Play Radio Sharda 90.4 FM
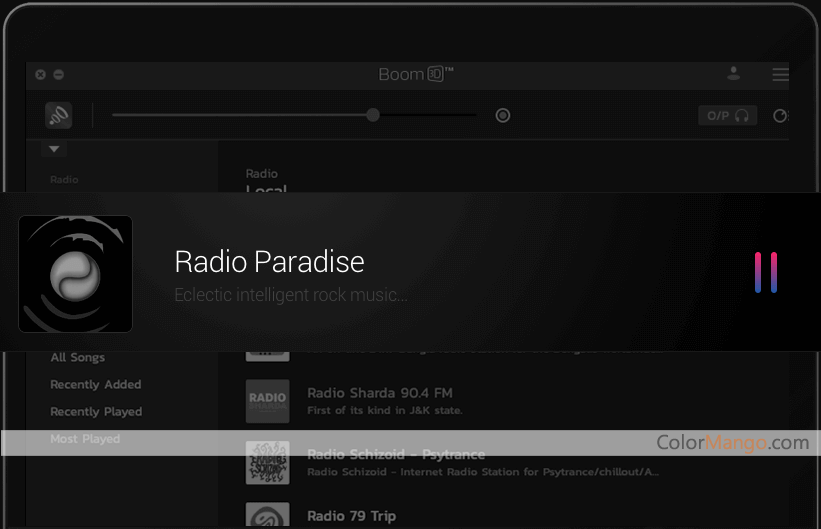821x529 pixels. click(x=379, y=393)
